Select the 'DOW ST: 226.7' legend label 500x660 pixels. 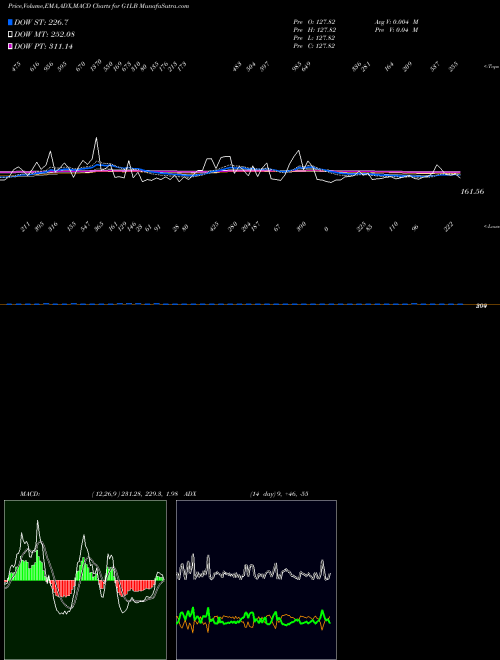(41, 22)
